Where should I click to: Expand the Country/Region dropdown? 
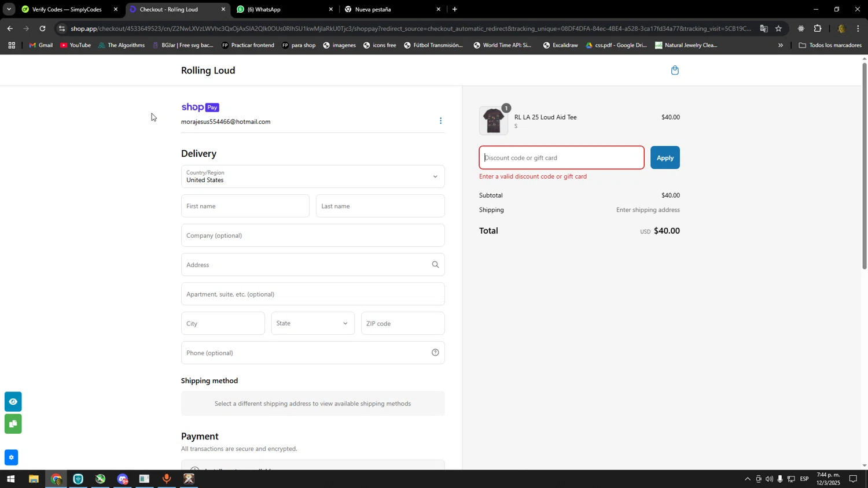[x=313, y=176]
